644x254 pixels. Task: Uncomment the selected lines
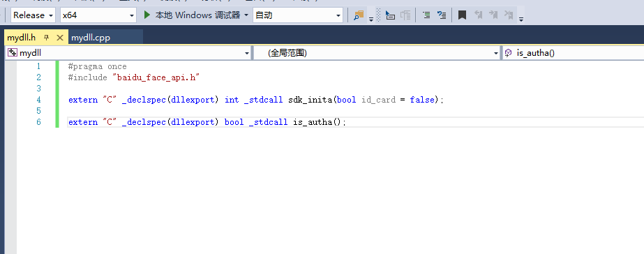tap(442, 15)
